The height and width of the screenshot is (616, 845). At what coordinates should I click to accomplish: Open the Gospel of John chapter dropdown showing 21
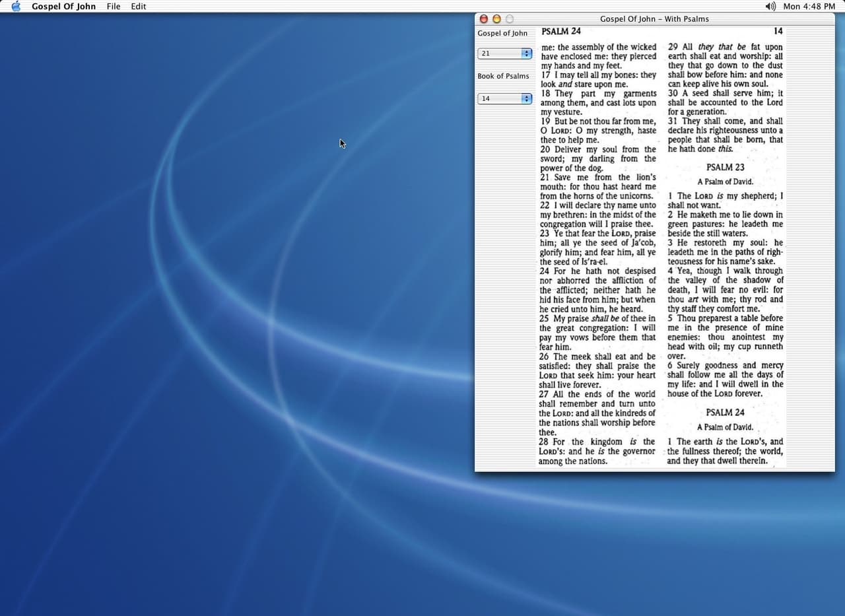(505, 53)
